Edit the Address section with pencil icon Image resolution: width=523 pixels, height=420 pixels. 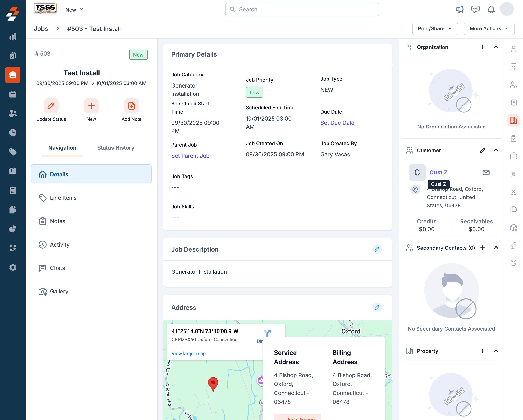[377, 307]
